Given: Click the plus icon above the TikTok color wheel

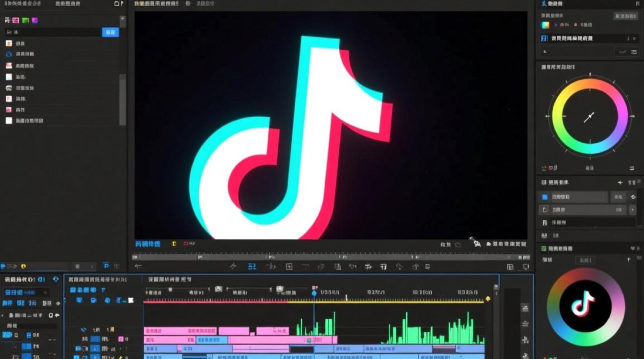Looking at the screenshot, I should [x=629, y=260].
